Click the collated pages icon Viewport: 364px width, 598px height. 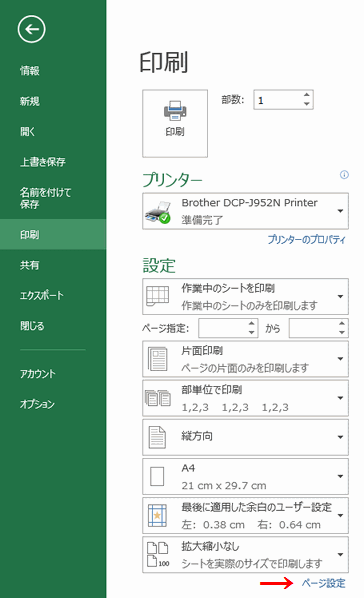[158, 397]
